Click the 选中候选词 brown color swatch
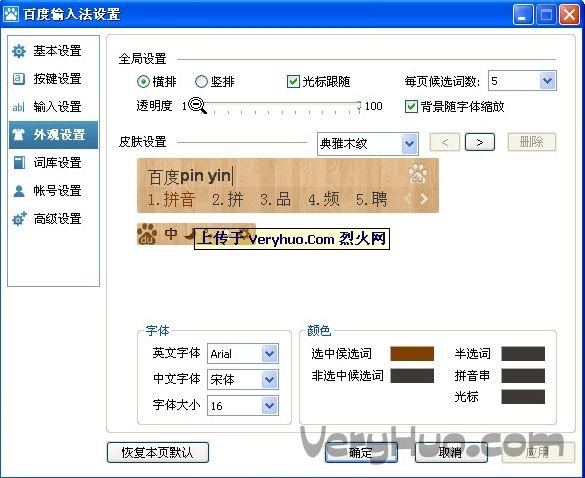585x478 pixels. [x=412, y=354]
